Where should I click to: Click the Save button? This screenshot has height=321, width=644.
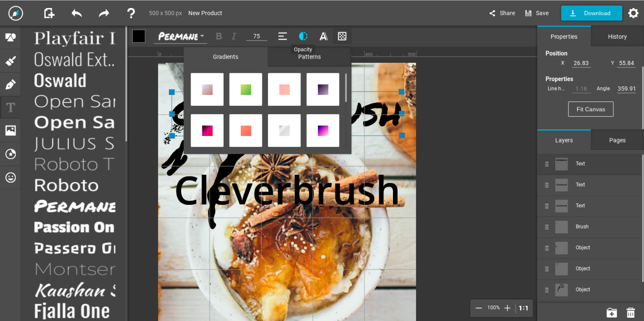click(x=537, y=13)
